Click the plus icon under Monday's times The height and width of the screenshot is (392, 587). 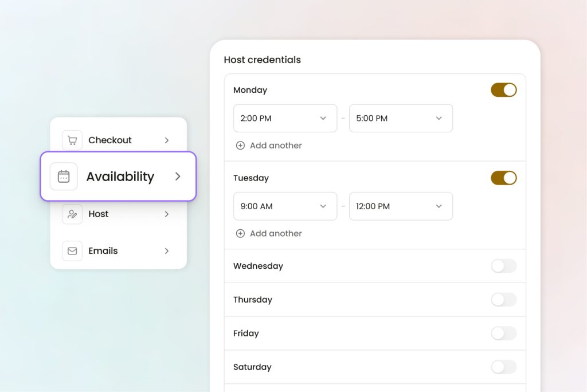point(240,146)
